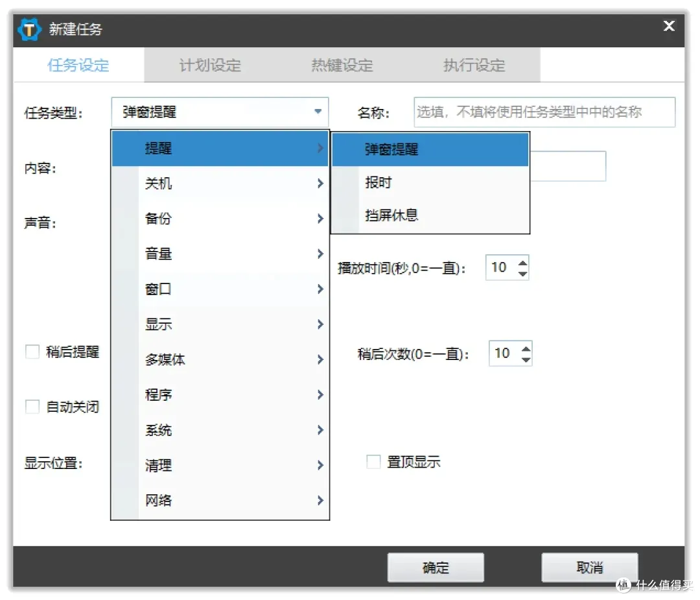
Task: Expand the 关机 shutdown submenu arrow
Action: 319,183
